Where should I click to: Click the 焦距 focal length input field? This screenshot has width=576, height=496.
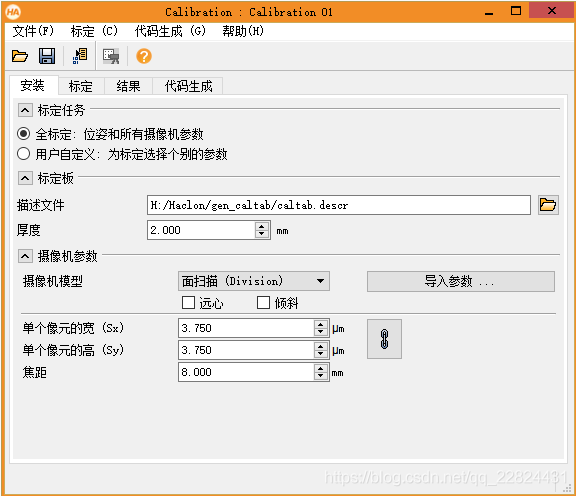pos(246,372)
